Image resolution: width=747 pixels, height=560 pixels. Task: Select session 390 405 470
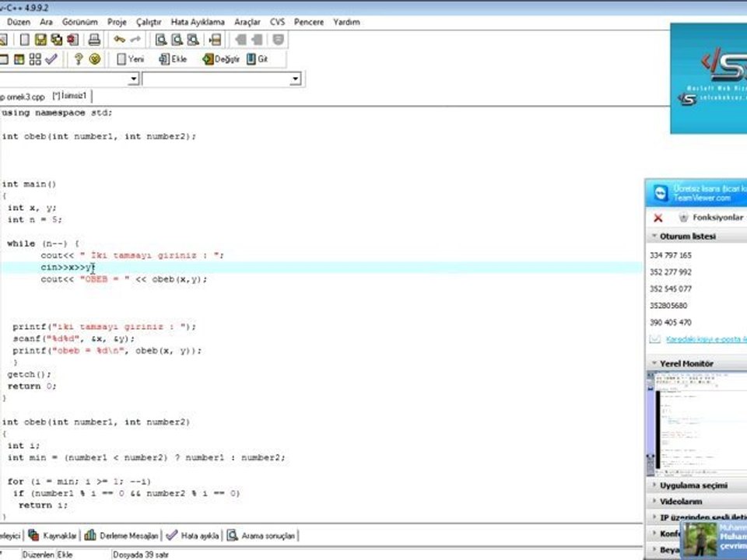coord(670,322)
